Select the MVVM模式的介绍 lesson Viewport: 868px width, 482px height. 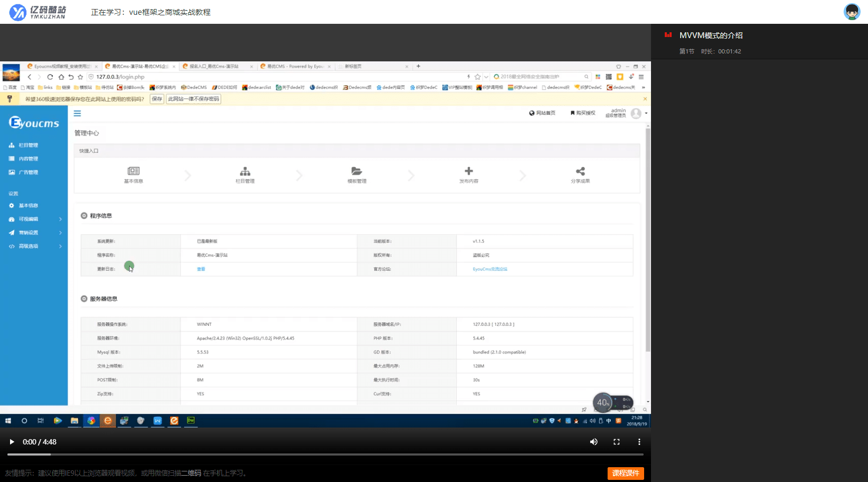point(711,35)
